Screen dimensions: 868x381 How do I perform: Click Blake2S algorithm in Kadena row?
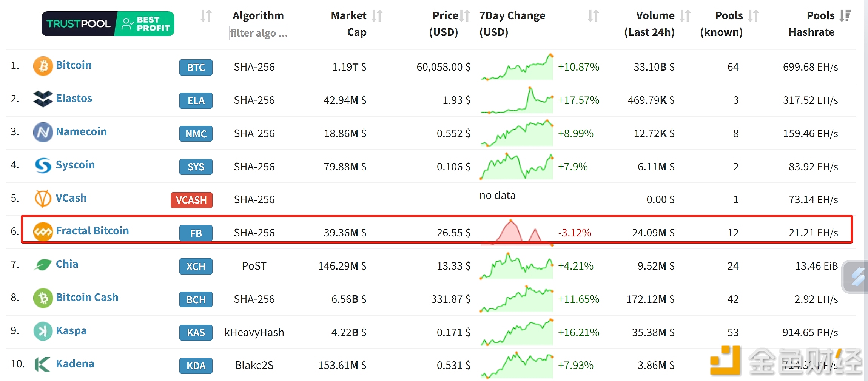tap(254, 365)
